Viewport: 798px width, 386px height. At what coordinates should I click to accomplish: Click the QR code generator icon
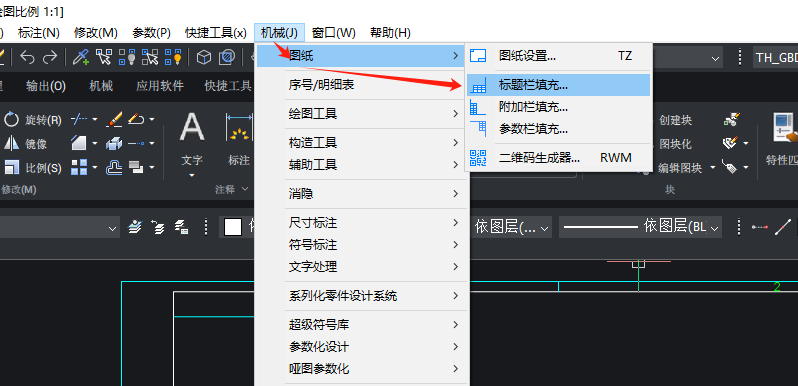tap(478, 158)
